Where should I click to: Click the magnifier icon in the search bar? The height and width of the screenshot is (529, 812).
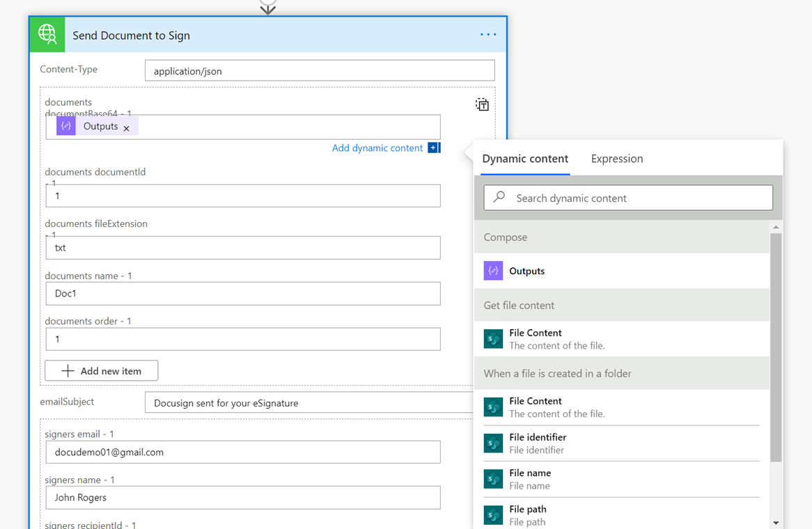pos(499,198)
